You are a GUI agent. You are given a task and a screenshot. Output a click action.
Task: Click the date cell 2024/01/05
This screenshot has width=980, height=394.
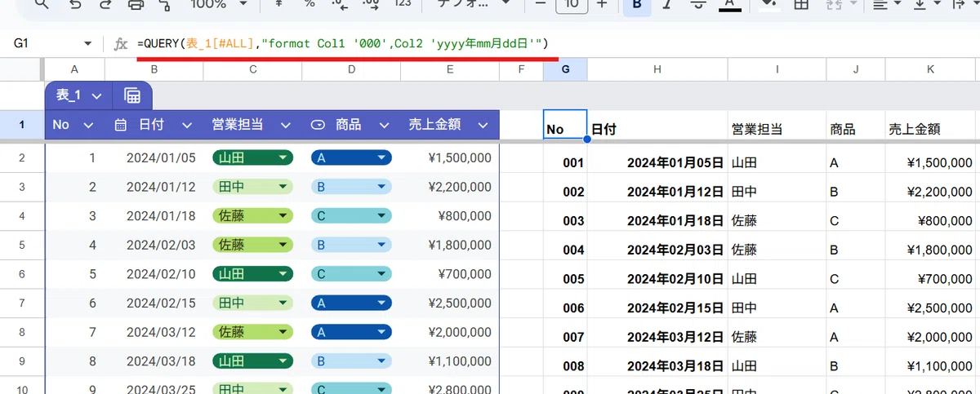154,158
